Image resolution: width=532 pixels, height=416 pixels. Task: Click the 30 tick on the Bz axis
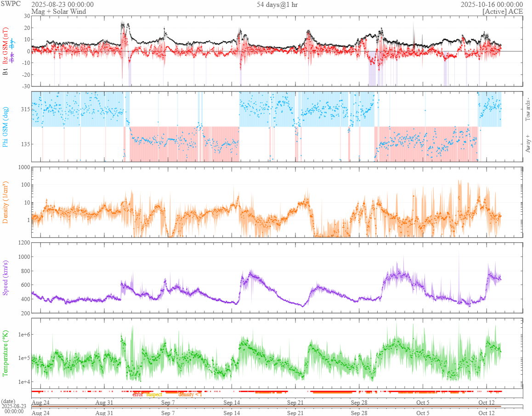coord(27,16)
